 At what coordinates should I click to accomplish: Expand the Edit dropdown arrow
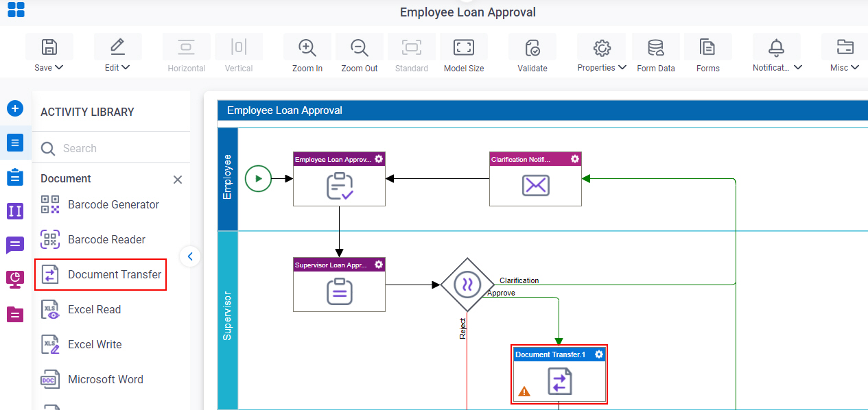click(126, 67)
